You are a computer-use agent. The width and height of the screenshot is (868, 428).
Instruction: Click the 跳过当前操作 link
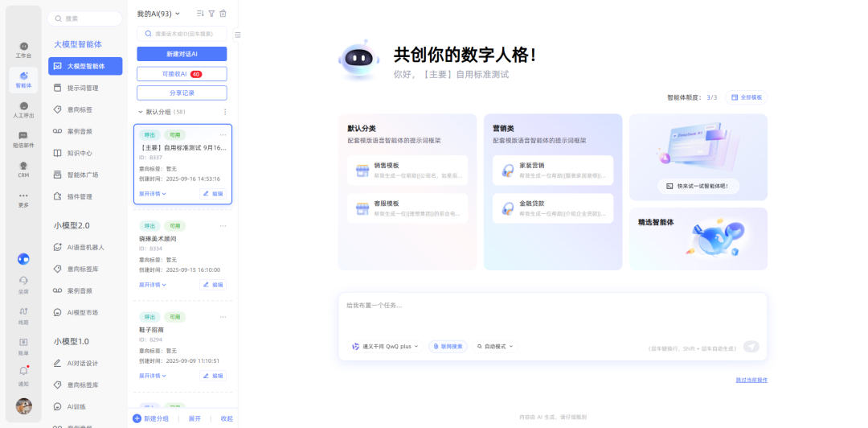click(x=751, y=380)
